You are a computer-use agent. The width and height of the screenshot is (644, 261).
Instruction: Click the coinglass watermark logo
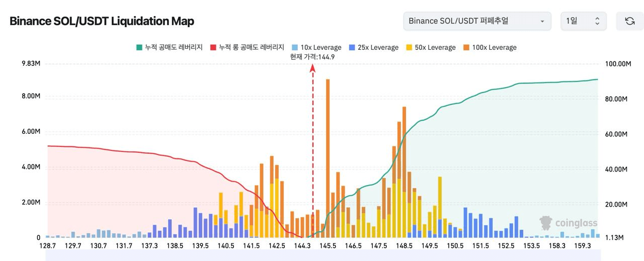[568, 222]
